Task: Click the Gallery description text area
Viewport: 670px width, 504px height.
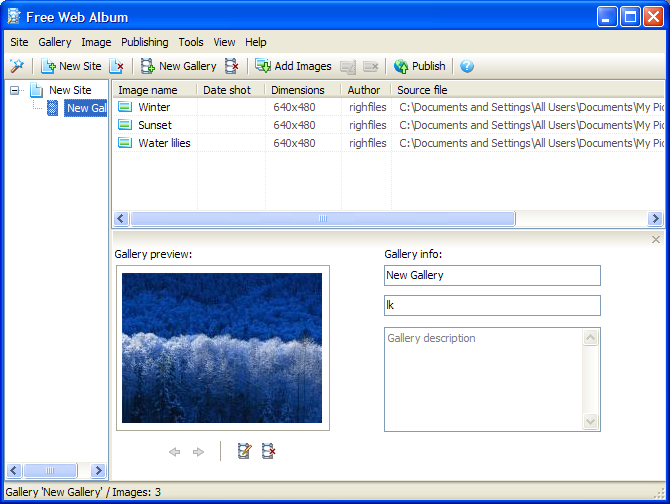Action: click(x=483, y=378)
